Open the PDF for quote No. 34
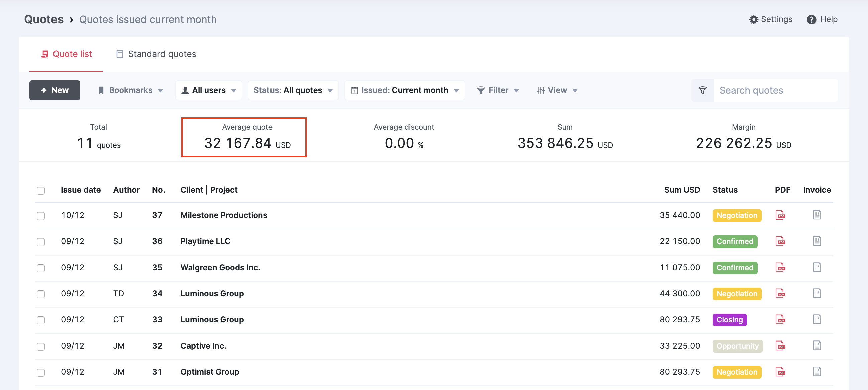 [x=780, y=293]
